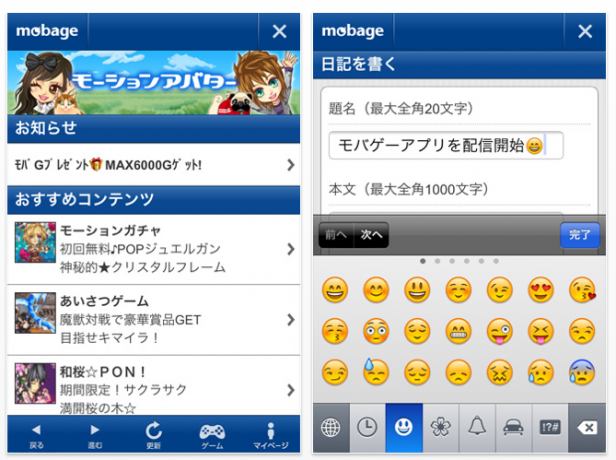Open the car places emoji tab
The width and height of the screenshot is (616, 460).
514,427
